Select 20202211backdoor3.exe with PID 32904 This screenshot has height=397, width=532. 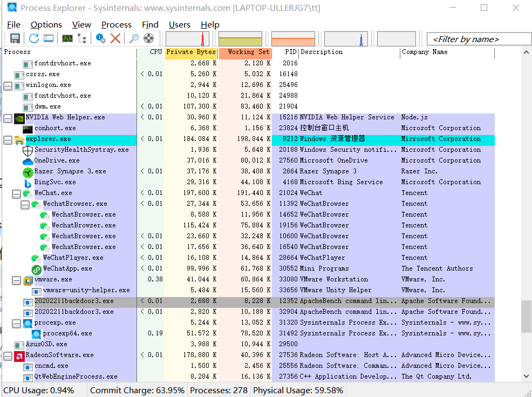click(x=248, y=312)
